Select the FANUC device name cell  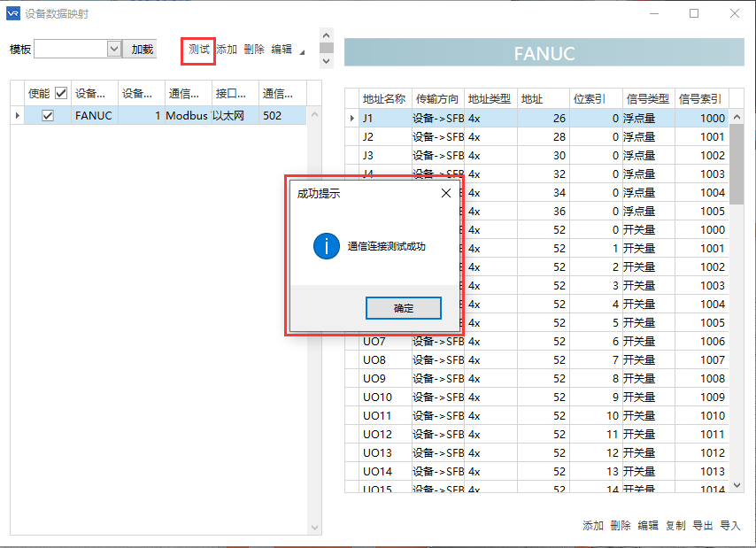pos(94,116)
